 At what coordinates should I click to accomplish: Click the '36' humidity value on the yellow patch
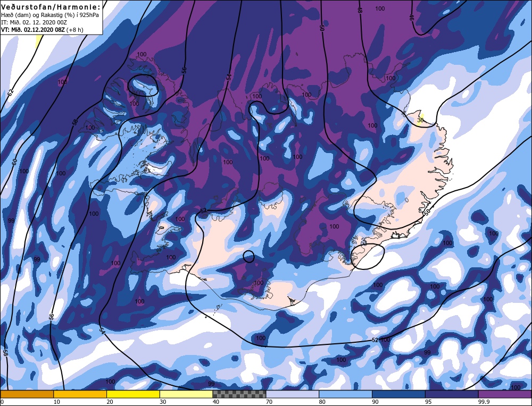420,120
